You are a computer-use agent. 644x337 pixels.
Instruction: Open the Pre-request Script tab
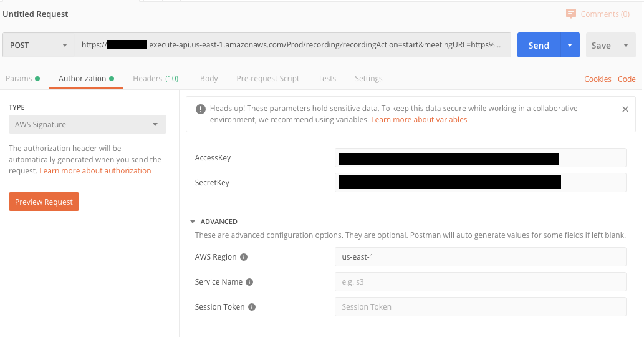click(268, 79)
